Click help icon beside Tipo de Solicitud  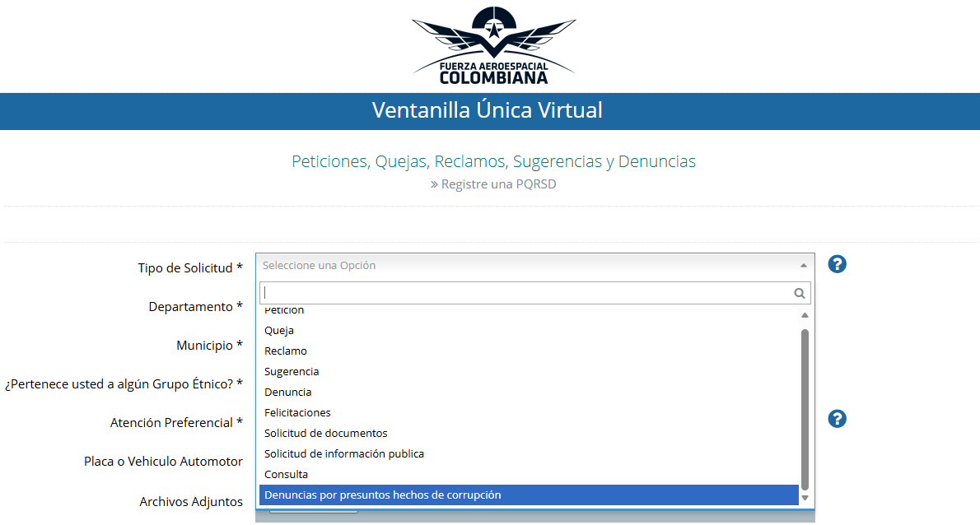click(x=837, y=264)
